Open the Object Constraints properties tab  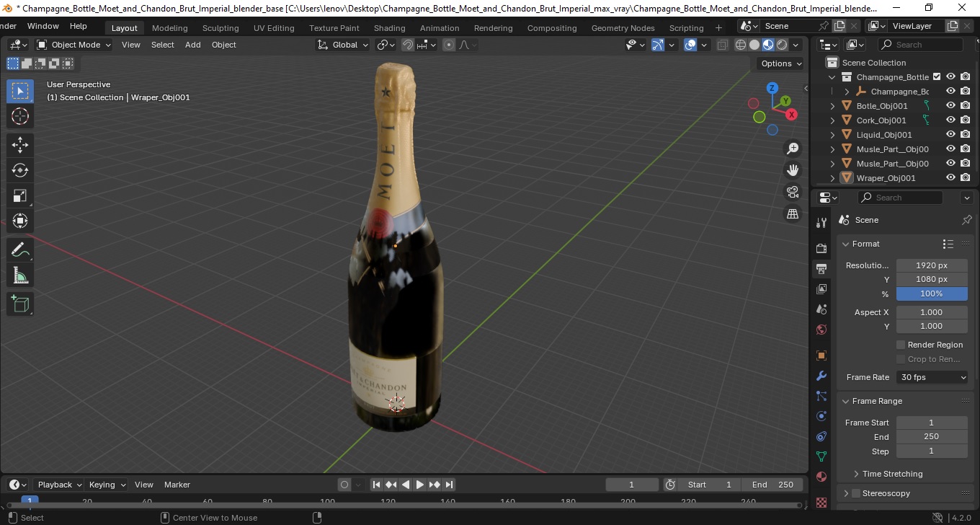[821, 436]
